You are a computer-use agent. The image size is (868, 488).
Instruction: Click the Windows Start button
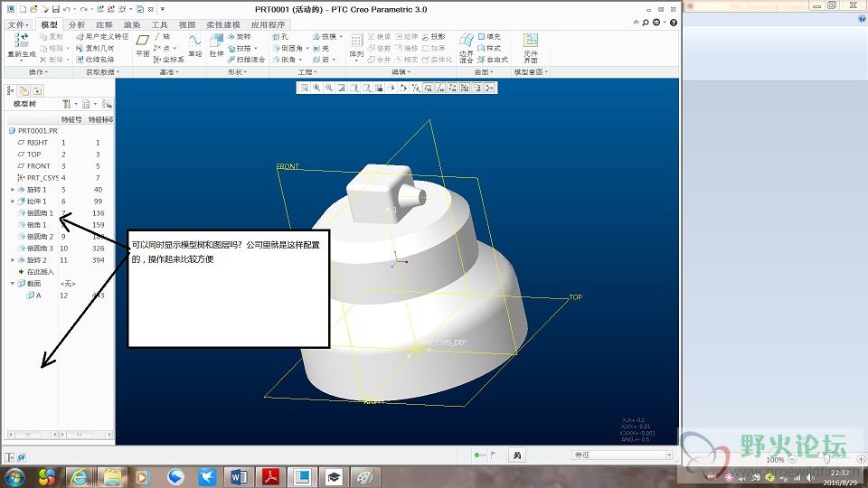click(x=15, y=476)
